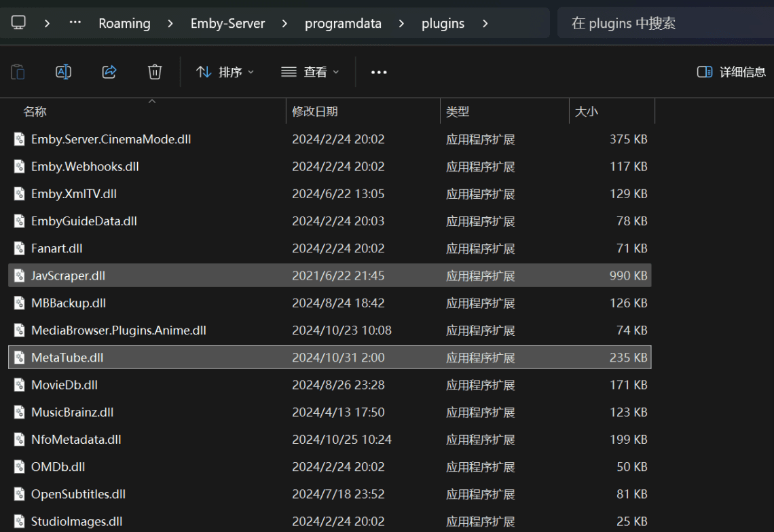Click the Share icon in toolbar

pos(109,72)
